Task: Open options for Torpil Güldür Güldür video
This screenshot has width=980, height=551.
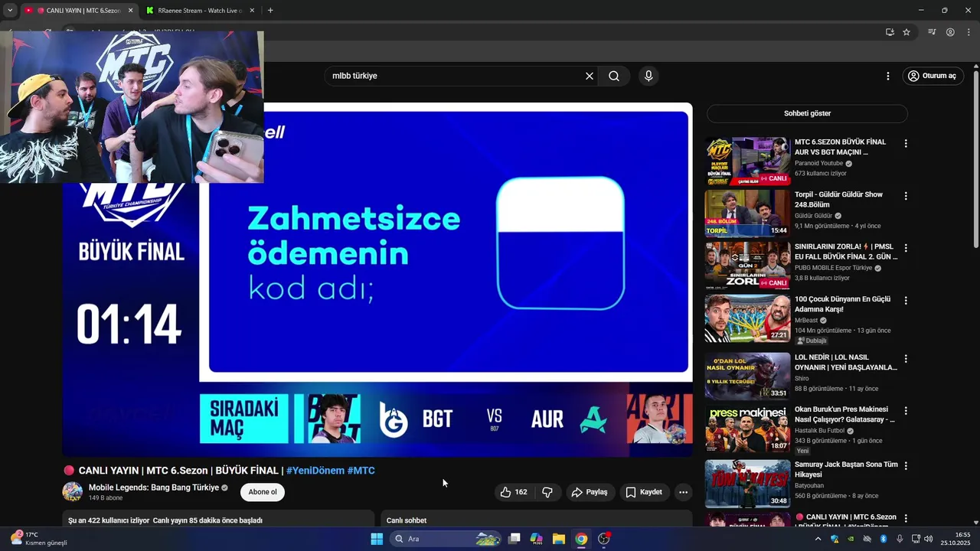Action: [x=906, y=196]
